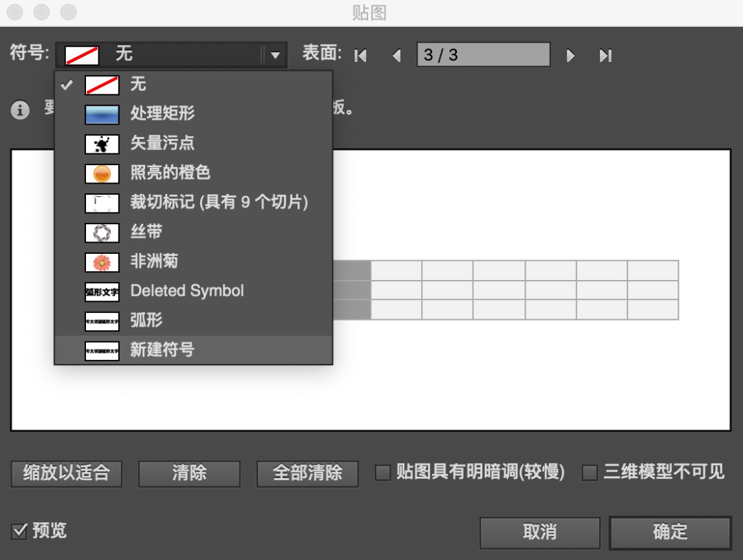This screenshot has width=743, height=560.
Task: Click the 非洲菊 flower symbol thumbnail
Action: [102, 262]
